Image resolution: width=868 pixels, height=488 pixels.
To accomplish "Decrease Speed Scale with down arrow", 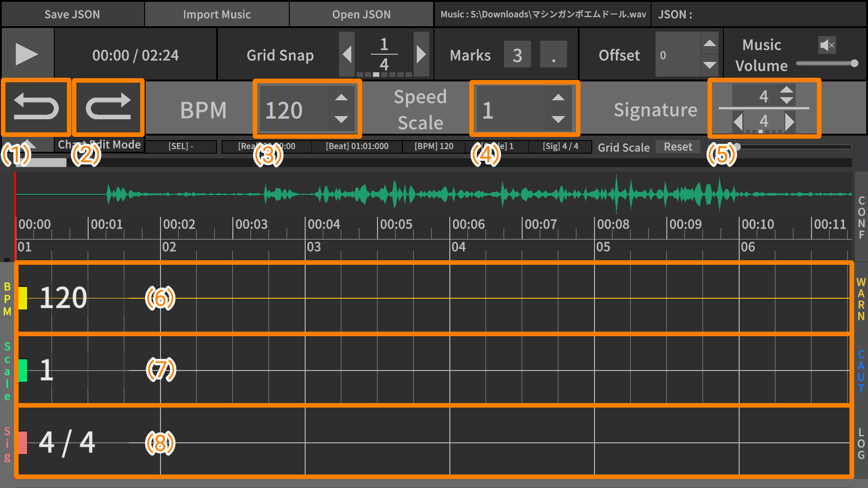I will pos(558,119).
